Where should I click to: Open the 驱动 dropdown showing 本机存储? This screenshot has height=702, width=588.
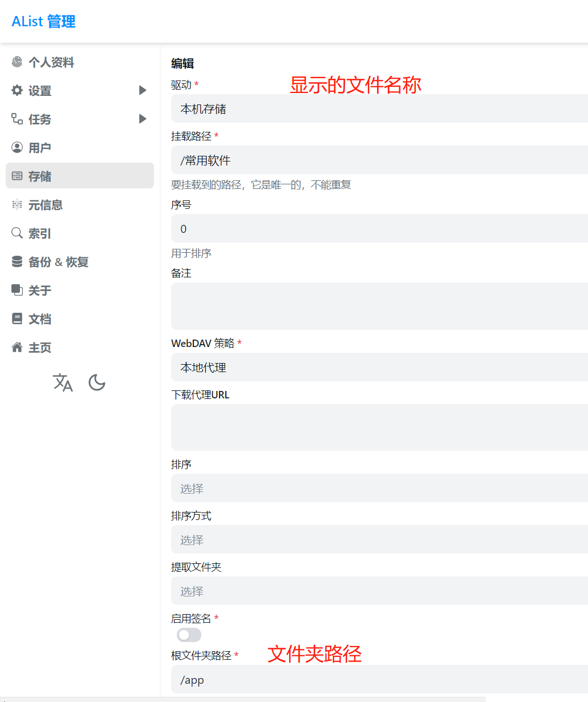click(x=379, y=108)
